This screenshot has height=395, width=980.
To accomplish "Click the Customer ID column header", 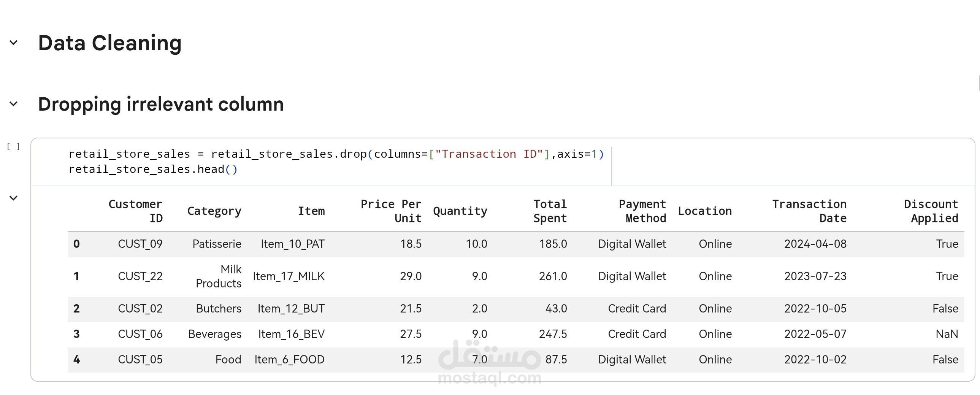I will [135, 211].
